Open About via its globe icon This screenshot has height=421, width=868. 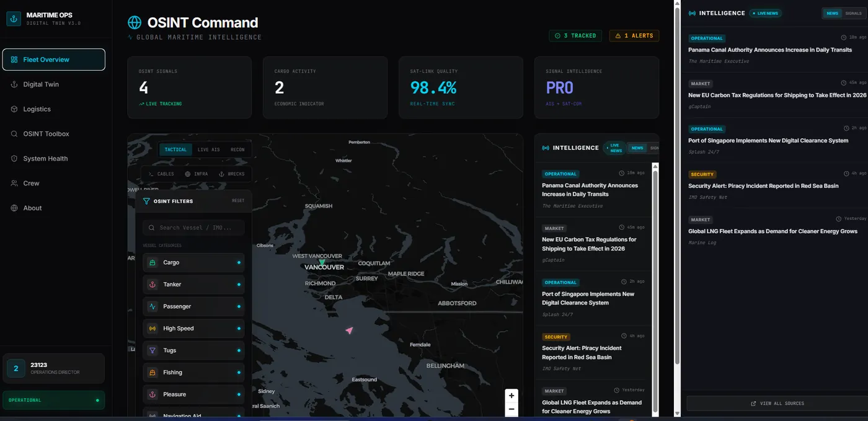point(14,208)
